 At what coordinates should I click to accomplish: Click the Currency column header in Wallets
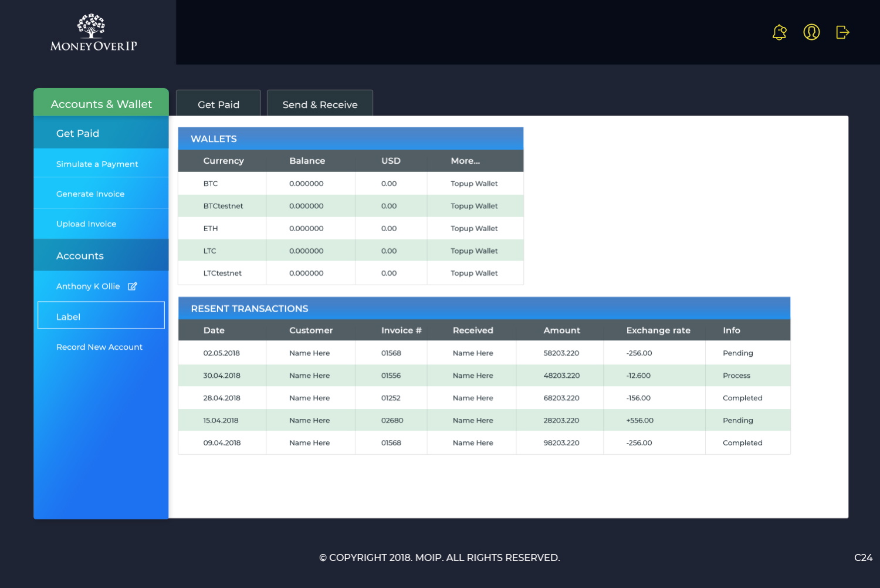(x=224, y=161)
